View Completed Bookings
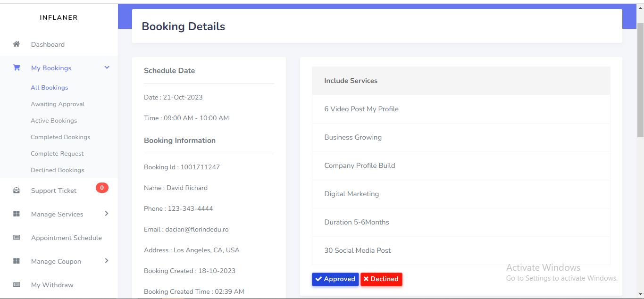The width and height of the screenshot is (644, 299). [x=60, y=137]
